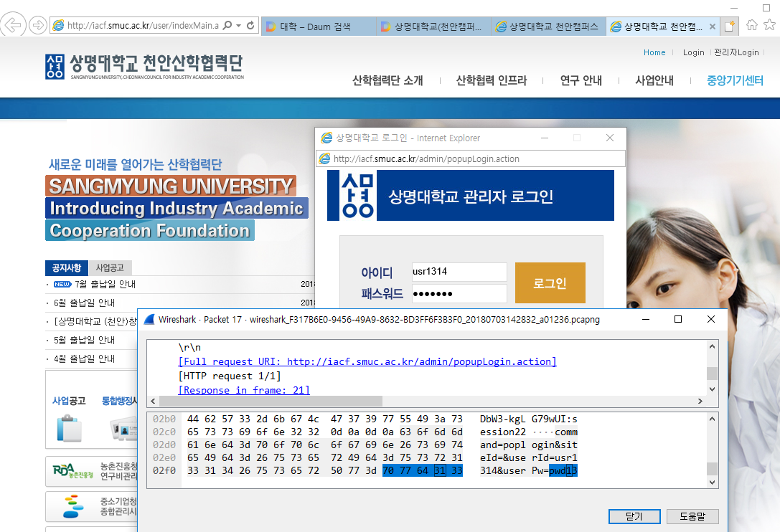Click the packet details horizontal scrollbar thumb
Screen dimensions: 780x532
(271, 401)
